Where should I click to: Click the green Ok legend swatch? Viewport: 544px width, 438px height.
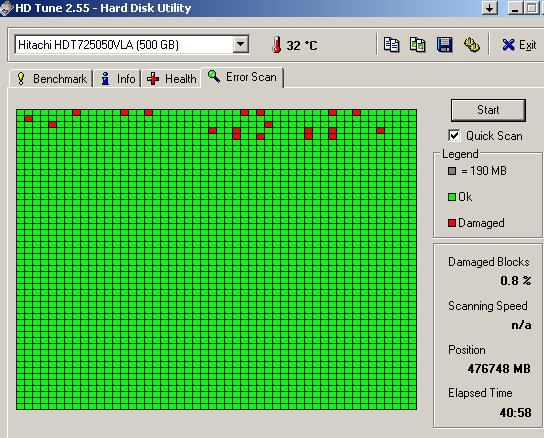click(x=451, y=197)
